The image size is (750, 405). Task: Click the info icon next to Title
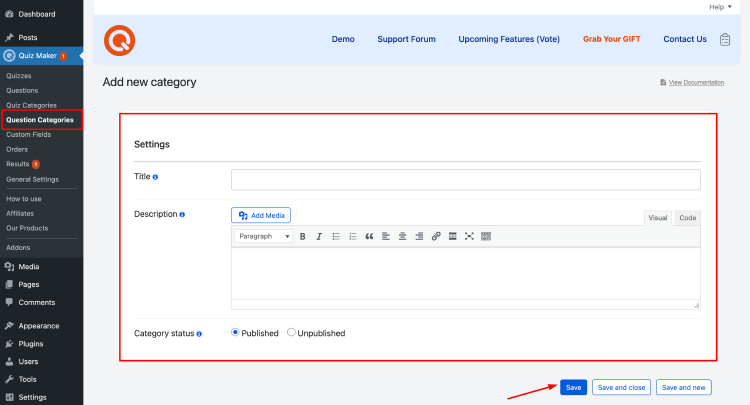tap(155, 177)
